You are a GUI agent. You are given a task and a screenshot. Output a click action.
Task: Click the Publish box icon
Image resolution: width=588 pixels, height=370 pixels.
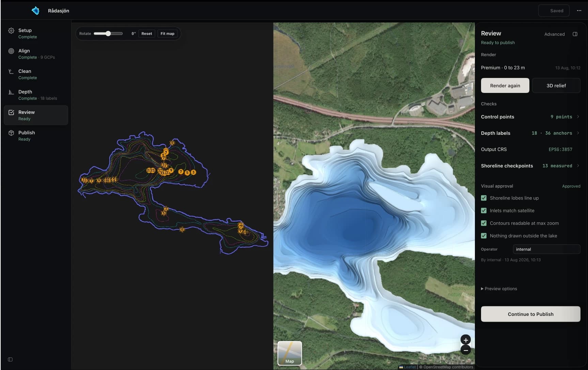point(11,133)
